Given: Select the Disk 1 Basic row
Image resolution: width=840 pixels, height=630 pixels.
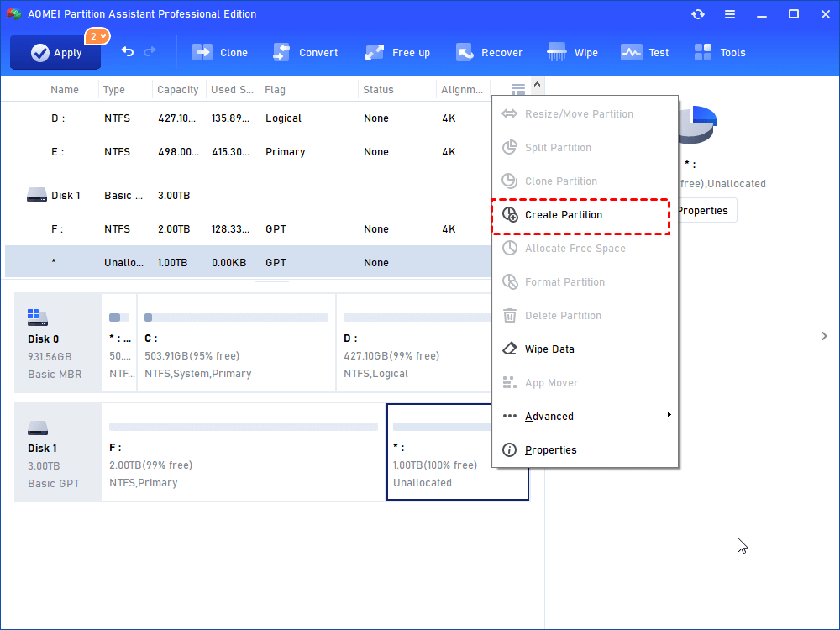Looking at the screenshot, I should [x=248, y=196].
